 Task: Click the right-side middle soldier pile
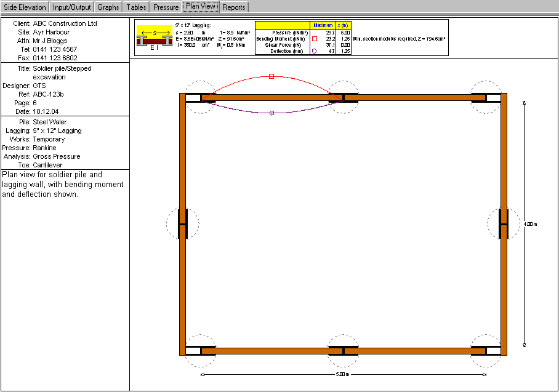tap(503, 223)
